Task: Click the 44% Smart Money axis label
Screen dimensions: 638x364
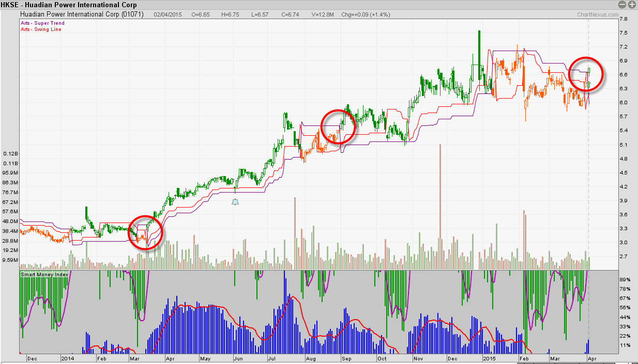Action: point(624,317)
